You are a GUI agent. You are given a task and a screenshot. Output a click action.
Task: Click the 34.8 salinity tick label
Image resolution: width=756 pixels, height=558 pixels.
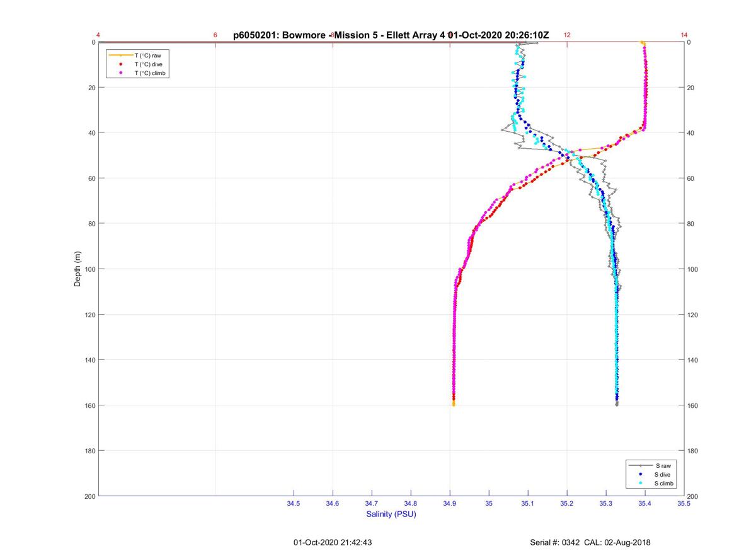(411, 504)
